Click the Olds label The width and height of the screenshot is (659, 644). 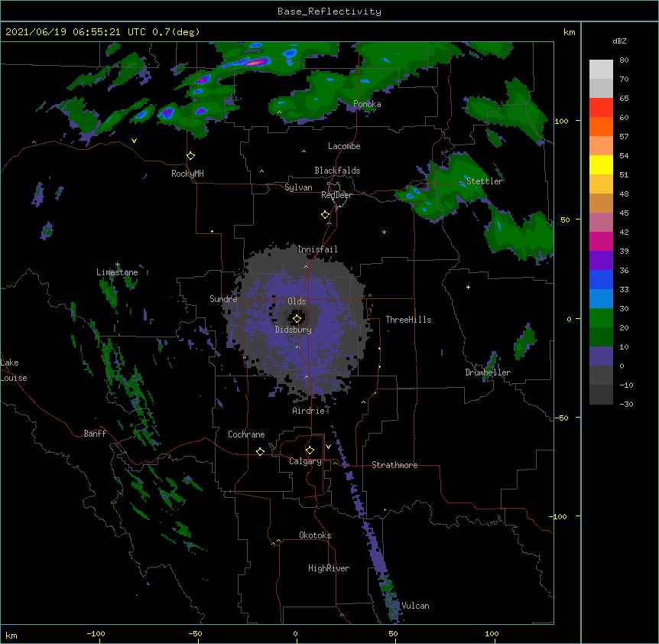click(x=297, y=301)
